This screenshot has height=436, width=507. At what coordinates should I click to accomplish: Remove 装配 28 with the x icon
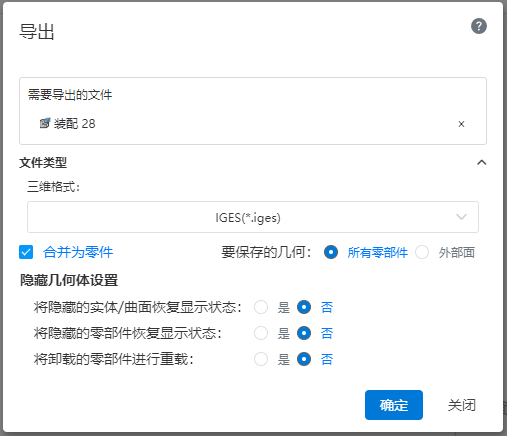(461, 124)
